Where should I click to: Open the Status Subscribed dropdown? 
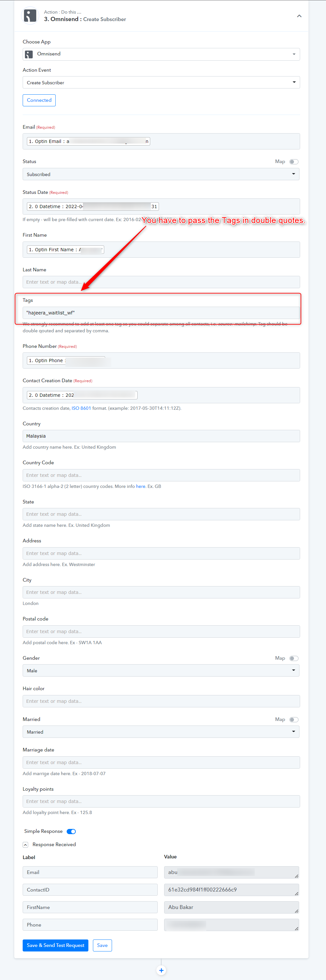tap(161, 174)
